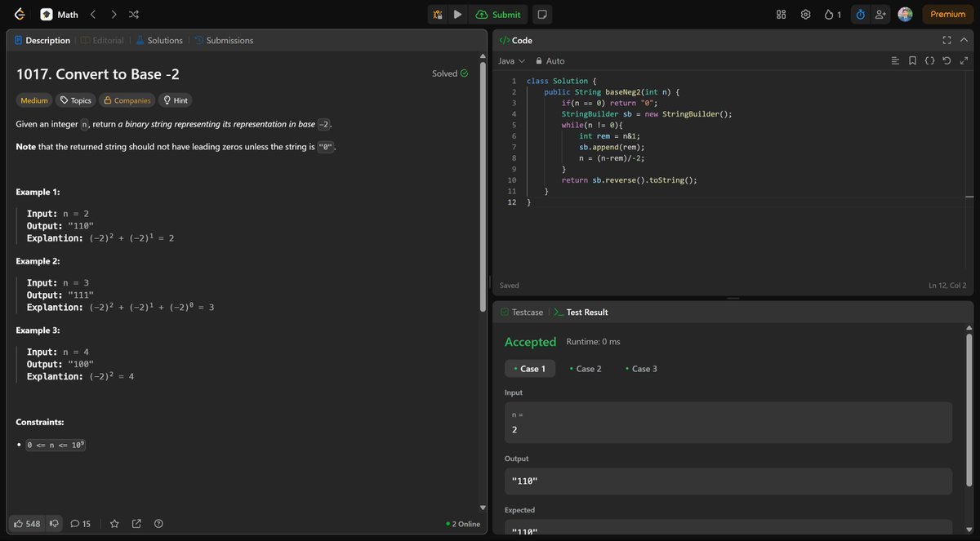This screenshot has width=980, height=541.
Task: Expand the Topics tag
Action: (75, 100)
